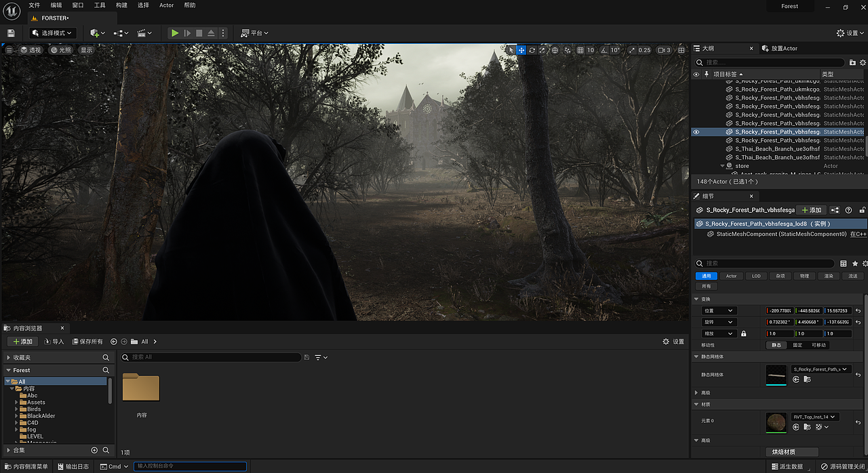
Task: Toggle grid snapping icon
Action: tap(580, 50)
